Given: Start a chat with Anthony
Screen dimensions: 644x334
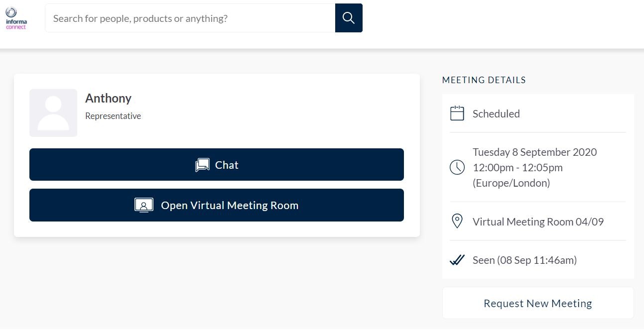Looking at the screenshot, I should 217,165.
